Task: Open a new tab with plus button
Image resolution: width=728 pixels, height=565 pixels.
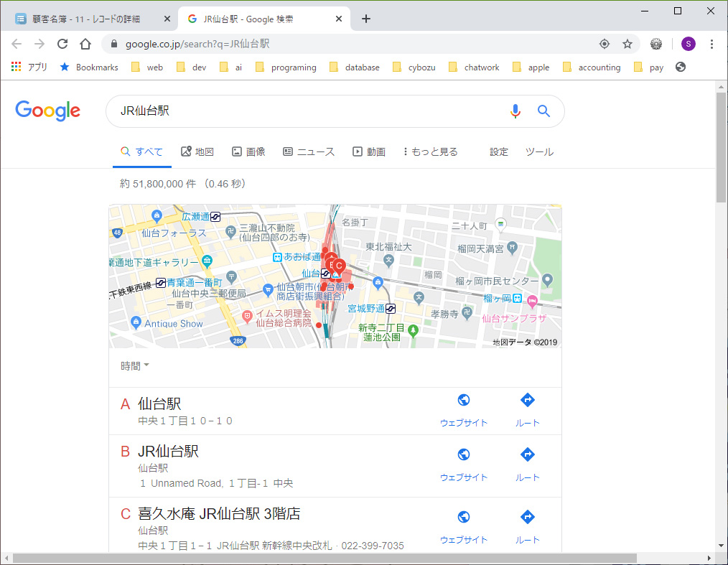Action: click(366, 19)
